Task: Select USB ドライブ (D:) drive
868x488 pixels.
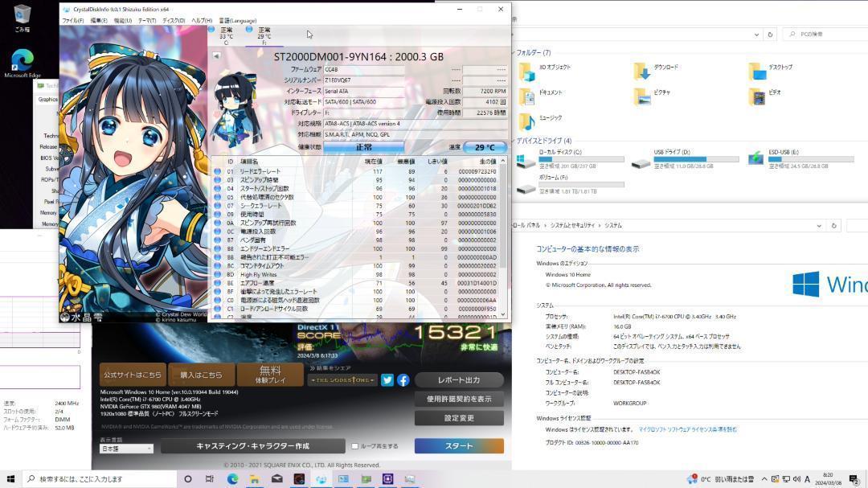Action: [685, 159]
